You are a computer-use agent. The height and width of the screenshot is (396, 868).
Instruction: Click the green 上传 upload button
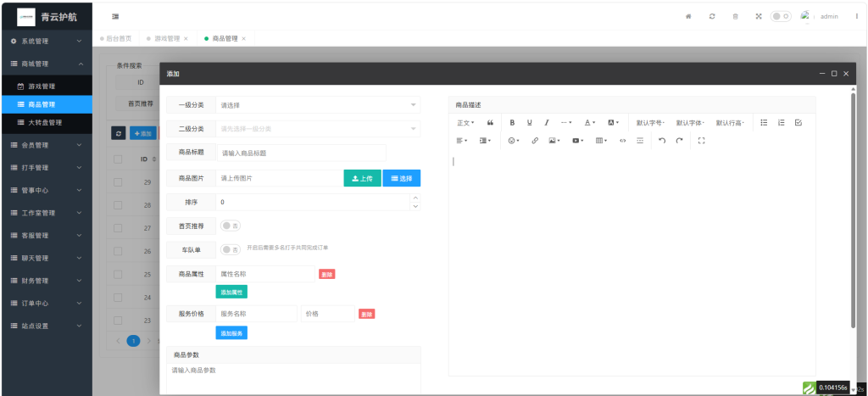(x=362, y=178)
